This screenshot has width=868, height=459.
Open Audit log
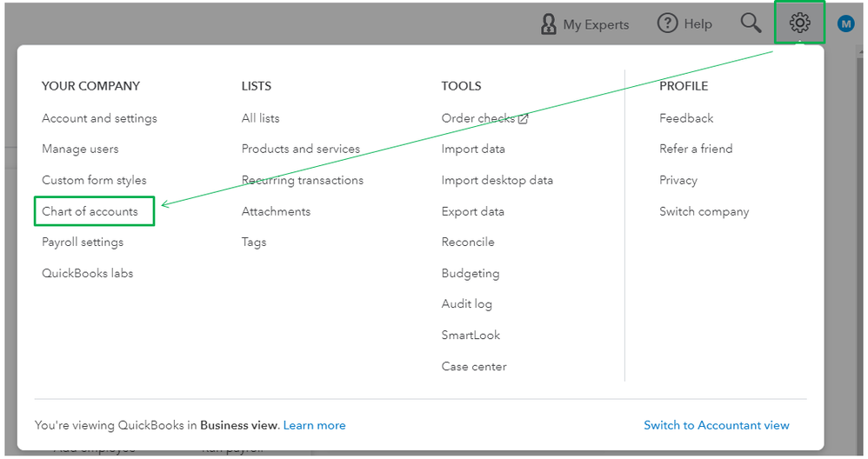pos(466,303)
